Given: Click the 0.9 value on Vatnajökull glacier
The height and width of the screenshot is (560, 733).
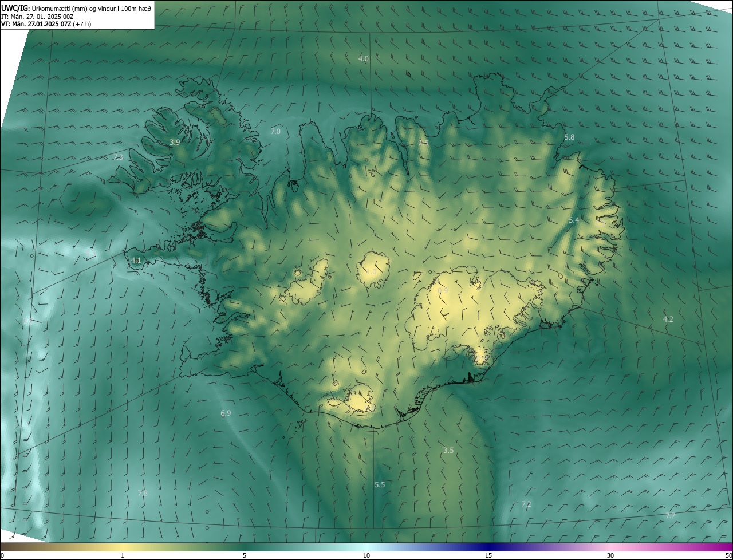Looking at the screenshot, I should click(443, 291).
